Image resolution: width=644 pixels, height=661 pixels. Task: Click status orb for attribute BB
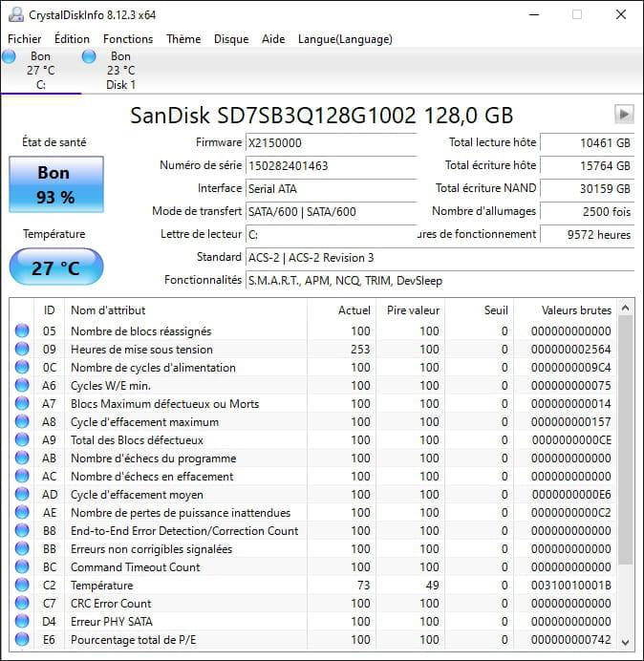click(22, 548)
